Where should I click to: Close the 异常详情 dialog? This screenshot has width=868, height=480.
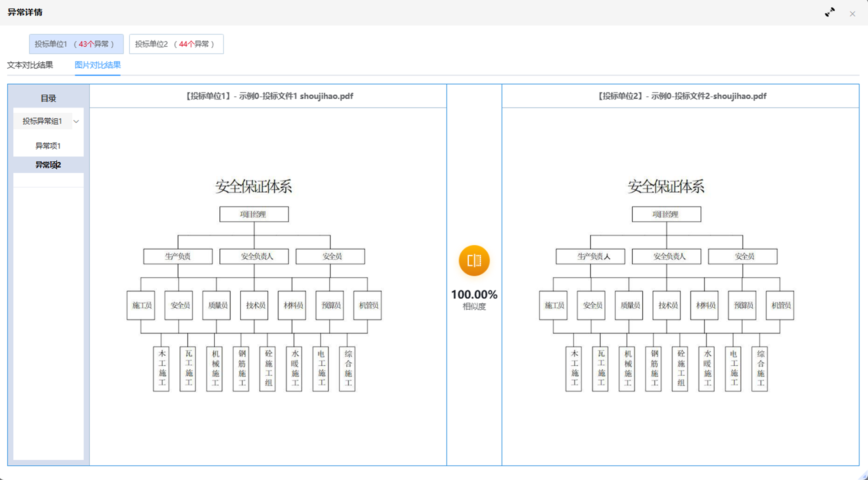coord(852,14)
